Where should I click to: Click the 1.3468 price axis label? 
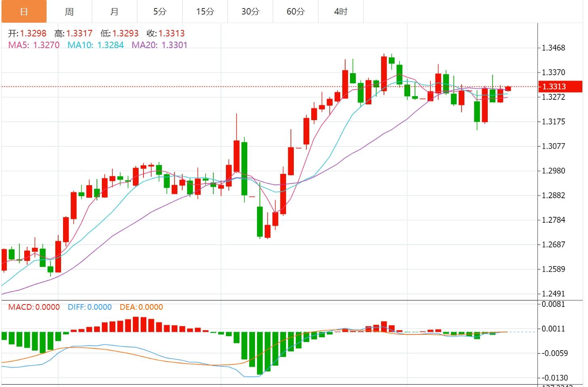[x=553, y=48]
